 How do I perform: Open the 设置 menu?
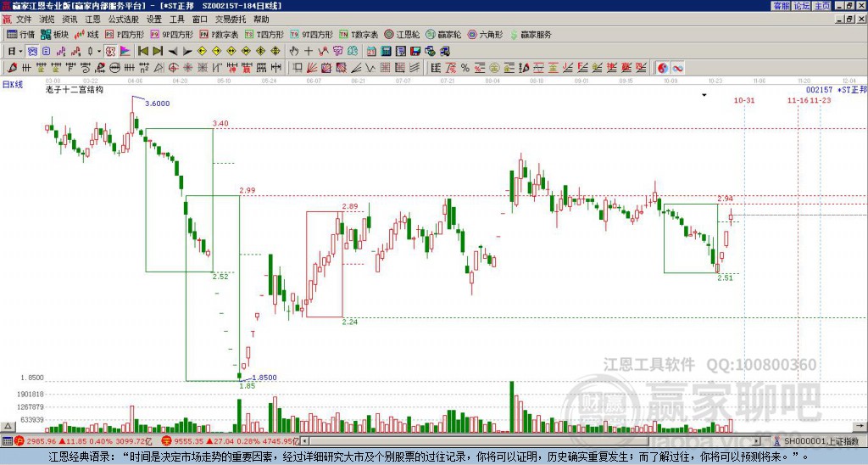(x=154, y=20)
